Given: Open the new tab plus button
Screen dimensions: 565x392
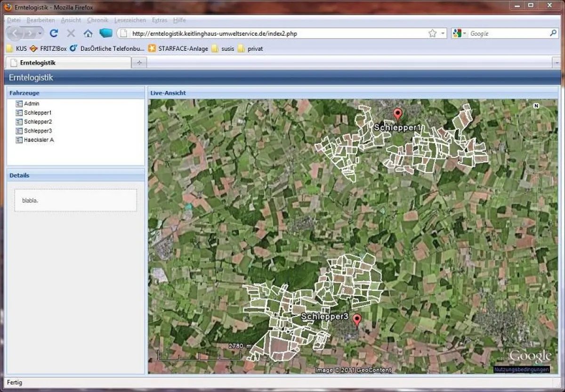Looking at the screenshot, I should click(x=139, y=63).
